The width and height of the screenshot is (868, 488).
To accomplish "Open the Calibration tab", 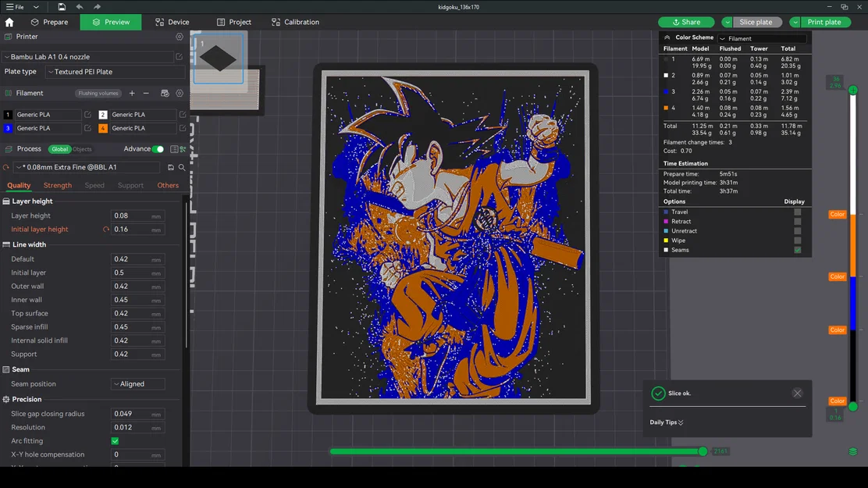I will tap(295, 22).
